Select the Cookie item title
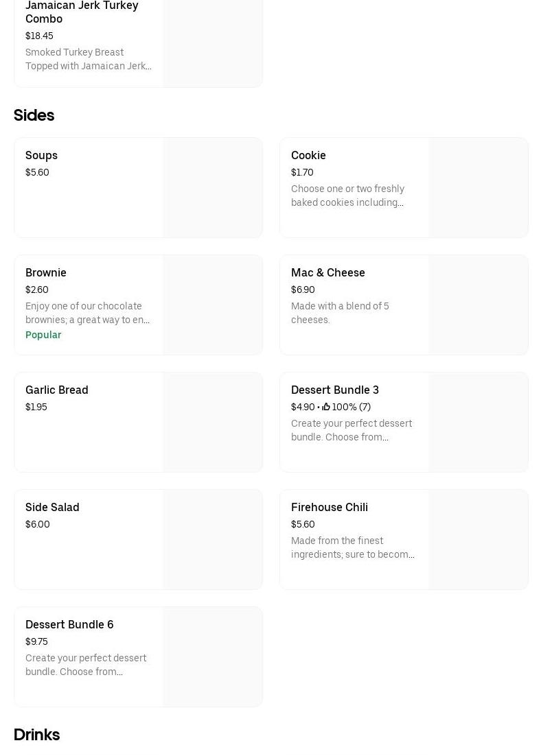 coord(308,155)
